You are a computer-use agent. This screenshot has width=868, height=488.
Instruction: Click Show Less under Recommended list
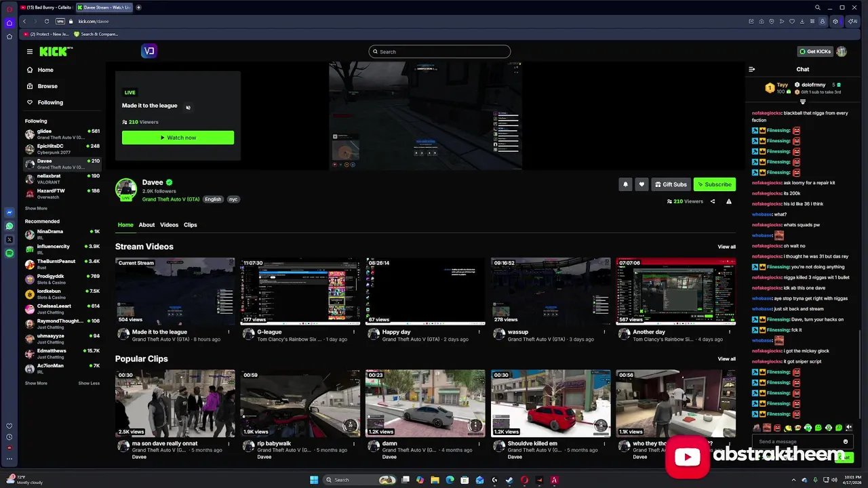(x=89, y=383)
